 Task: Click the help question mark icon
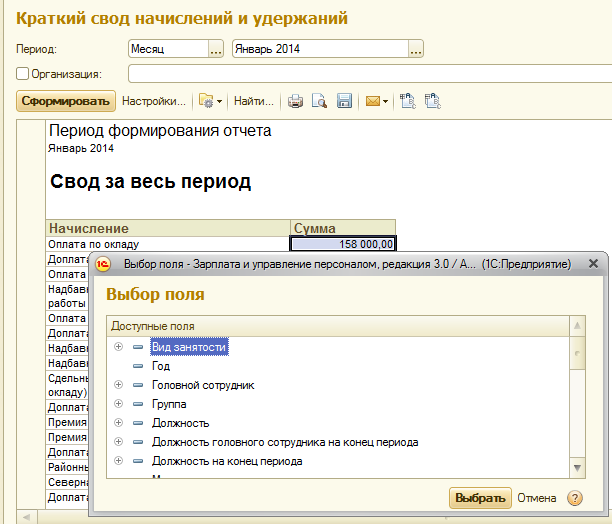tap(575, 498)
